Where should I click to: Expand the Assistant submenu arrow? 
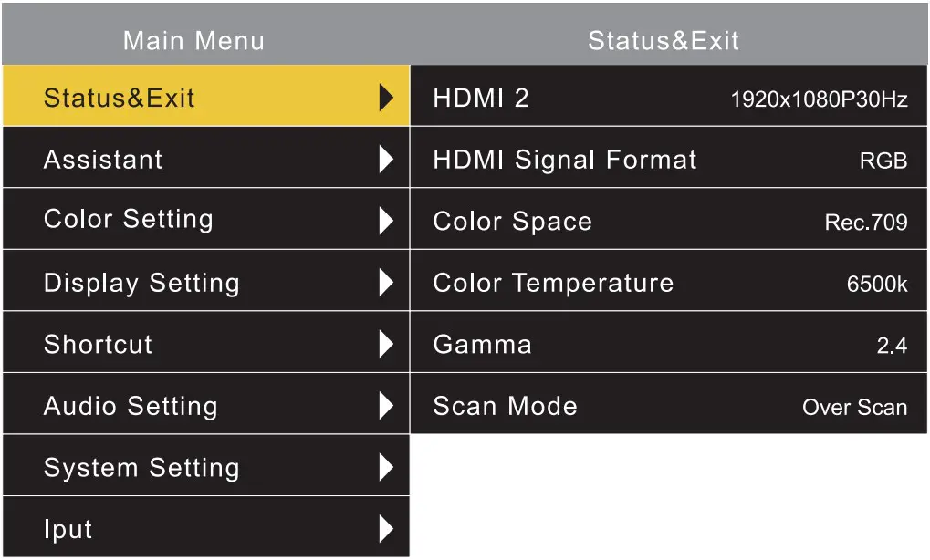tap(386, 160)
